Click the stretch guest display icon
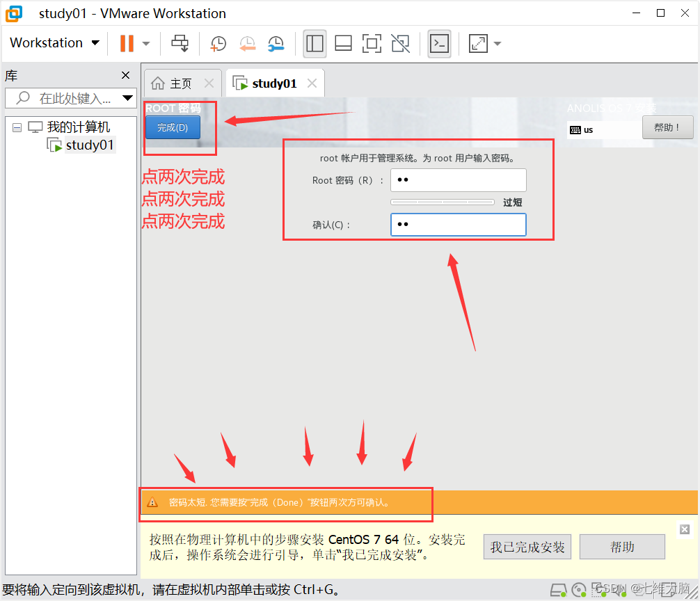The width and height of the screenshot is (700, 601). coord(477,43)
